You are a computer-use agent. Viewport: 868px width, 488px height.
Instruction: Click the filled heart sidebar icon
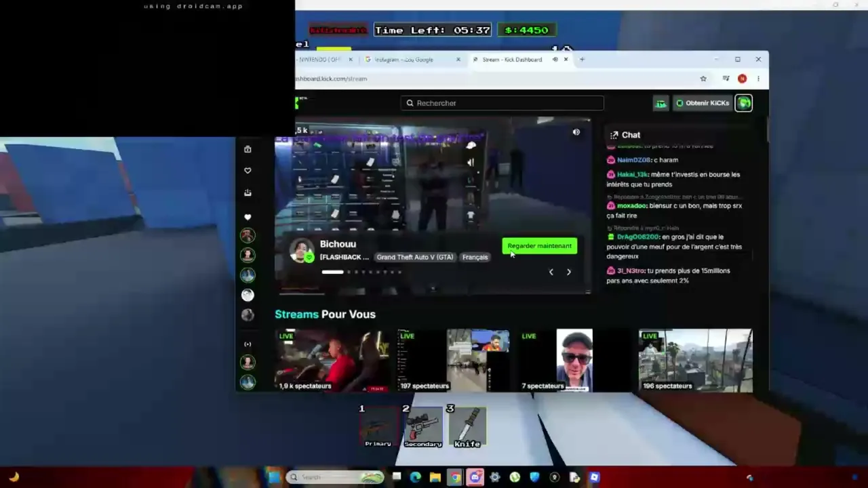[x=248, y=217]
